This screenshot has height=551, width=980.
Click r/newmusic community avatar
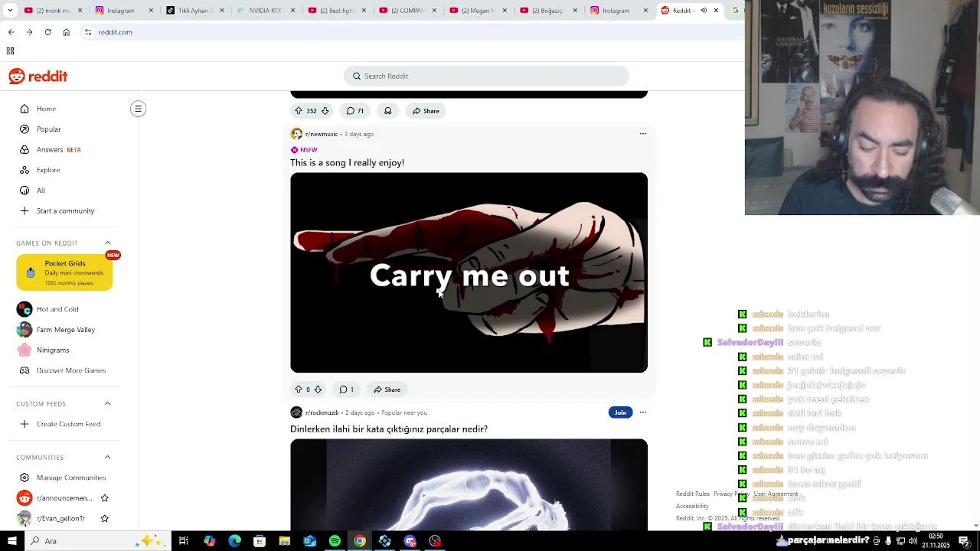(296, 134)
